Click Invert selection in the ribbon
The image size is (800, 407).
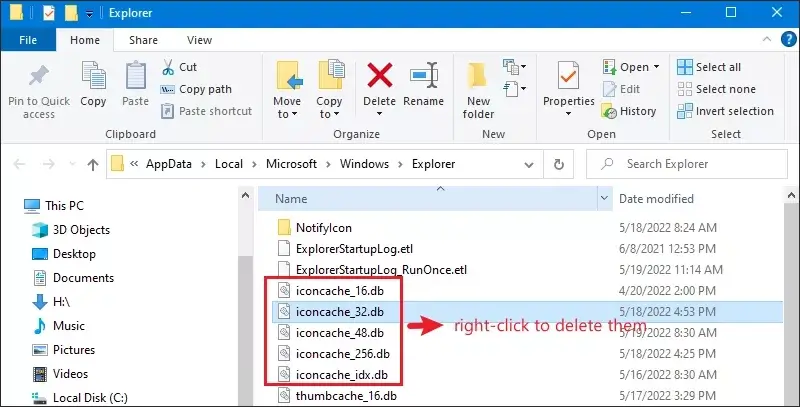[725, 111]
